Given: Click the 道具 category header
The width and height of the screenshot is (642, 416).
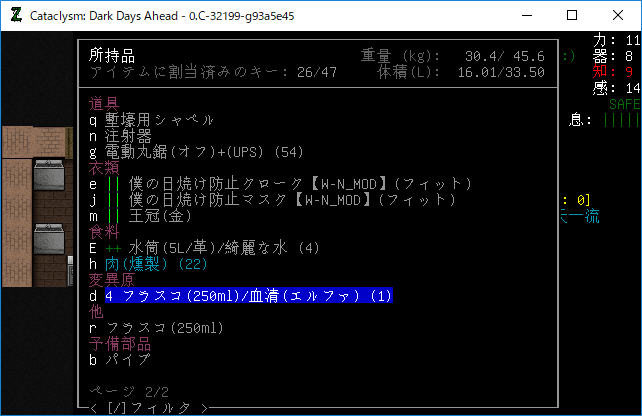Looking at the screenshot, I should click(104, 104).
